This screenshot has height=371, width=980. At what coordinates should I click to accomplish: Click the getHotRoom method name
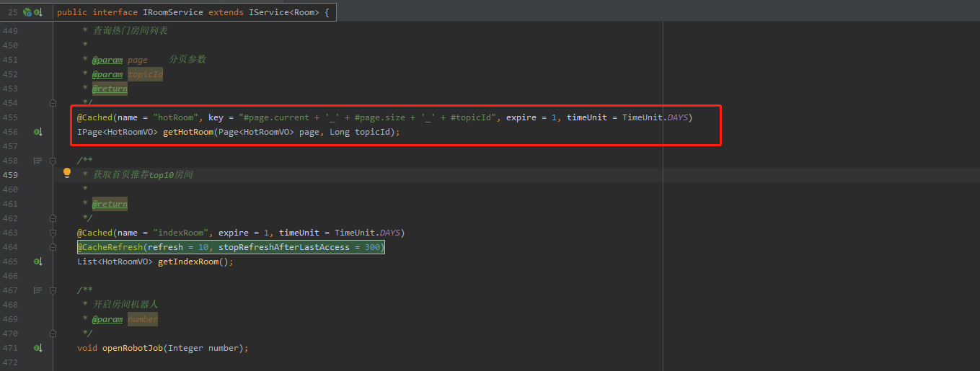(188, 132)
